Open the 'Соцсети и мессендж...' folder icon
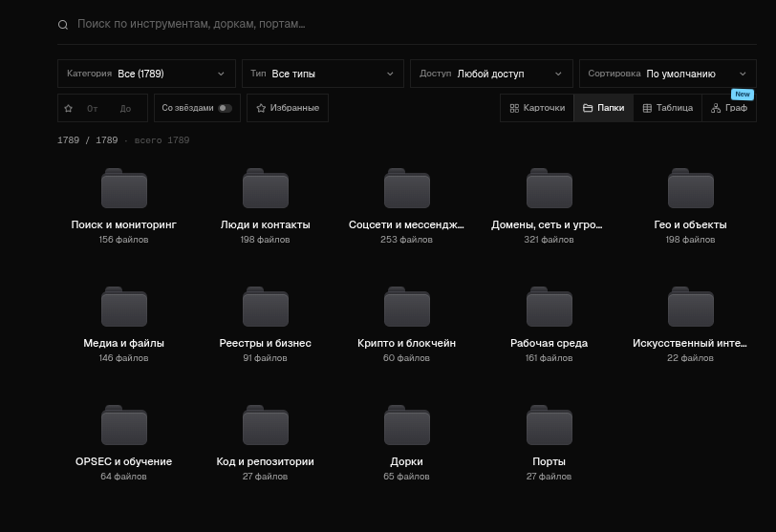The height and width of the screenshot is (532, 776). (407, 188)
